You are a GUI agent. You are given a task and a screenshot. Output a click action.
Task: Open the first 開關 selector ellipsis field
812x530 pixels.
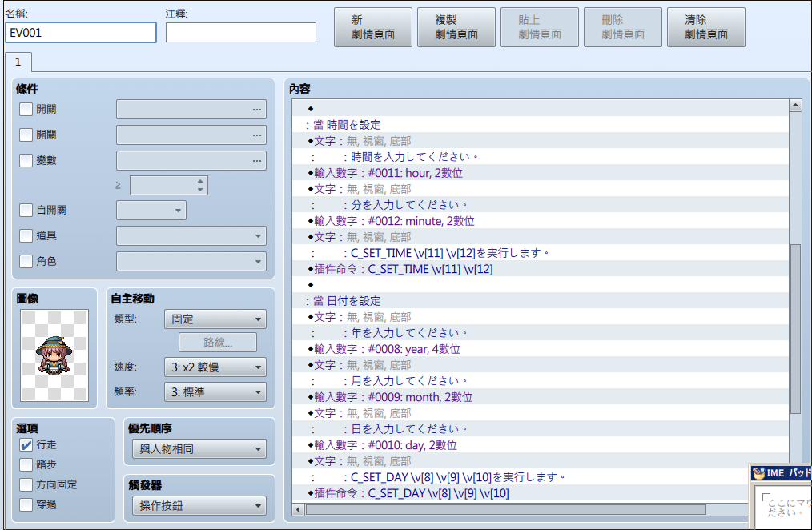tap(191, 110)
